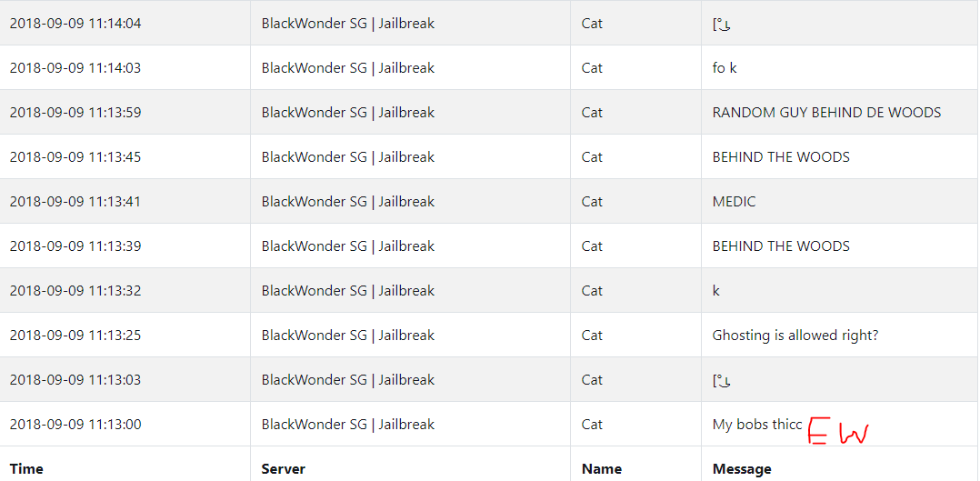Image resolution: width=980 pixels, height=481 pixels.
Task: Click the Message column header
Action: tap(741, 468)
